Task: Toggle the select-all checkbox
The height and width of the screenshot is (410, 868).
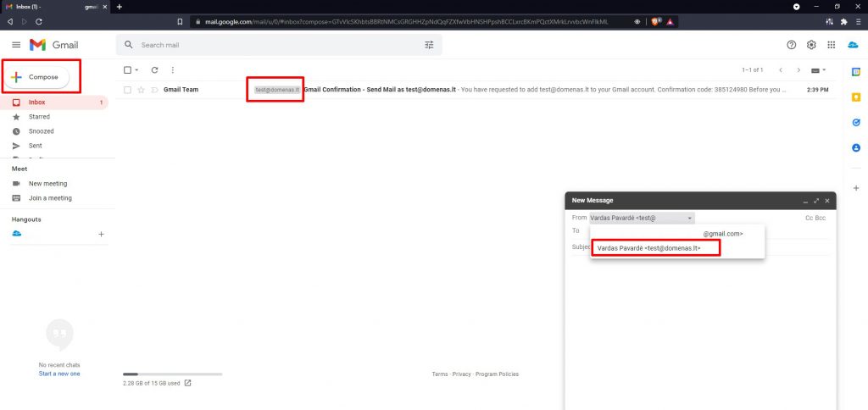Action: coord(128,69)
